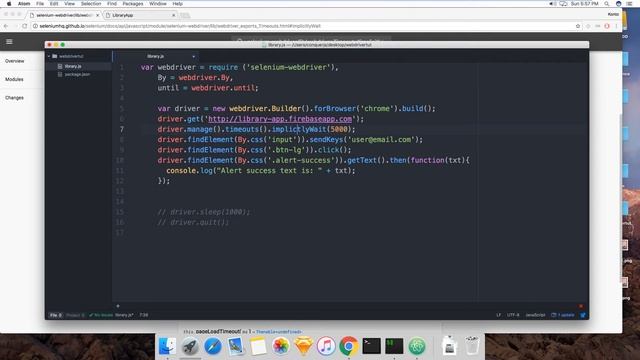Open the Window menu
Image resolution: width=640 pixels, height=360 pixels.
click(x=158, y=4)
